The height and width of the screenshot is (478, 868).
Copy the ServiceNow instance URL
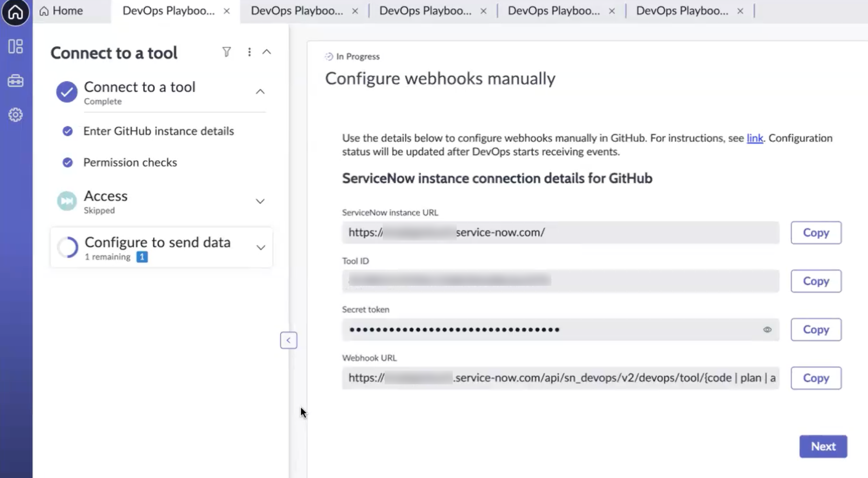816,233
